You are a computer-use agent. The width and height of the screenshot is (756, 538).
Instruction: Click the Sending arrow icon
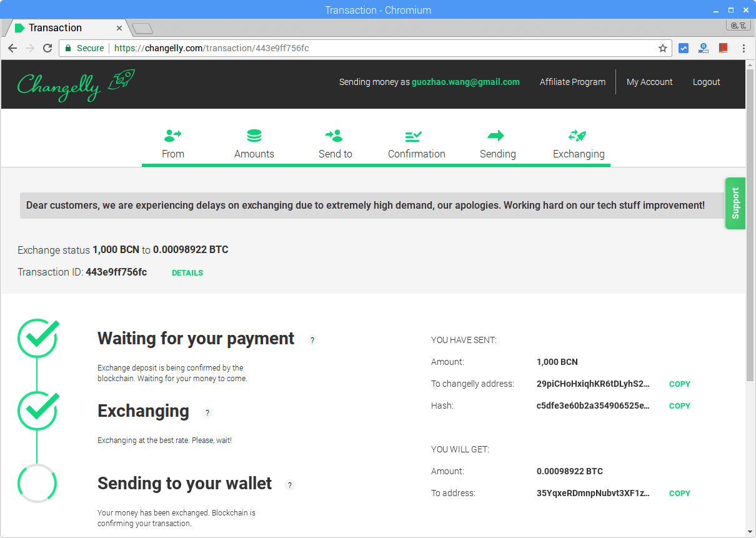tap(497, 134)
